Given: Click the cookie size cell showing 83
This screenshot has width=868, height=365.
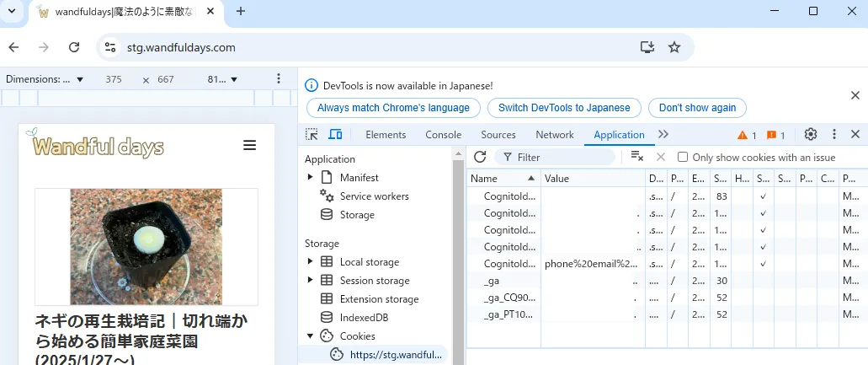Looking at the screenshot, I should 721,196.
